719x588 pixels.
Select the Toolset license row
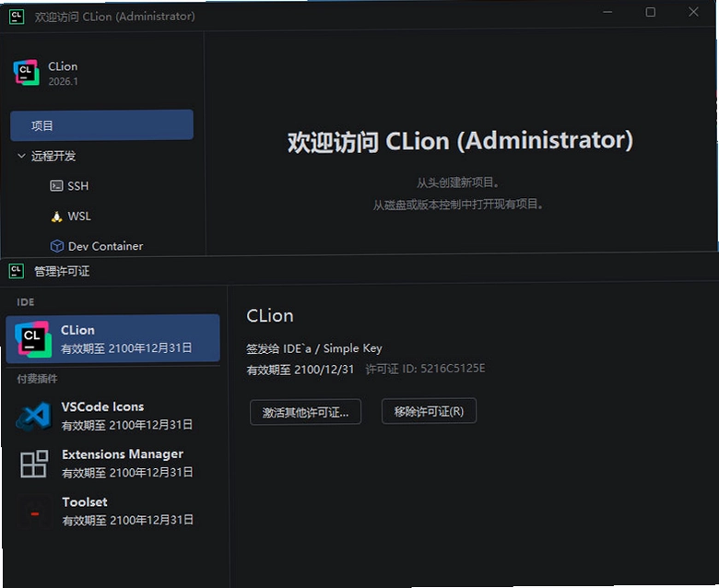coord(112,512)
